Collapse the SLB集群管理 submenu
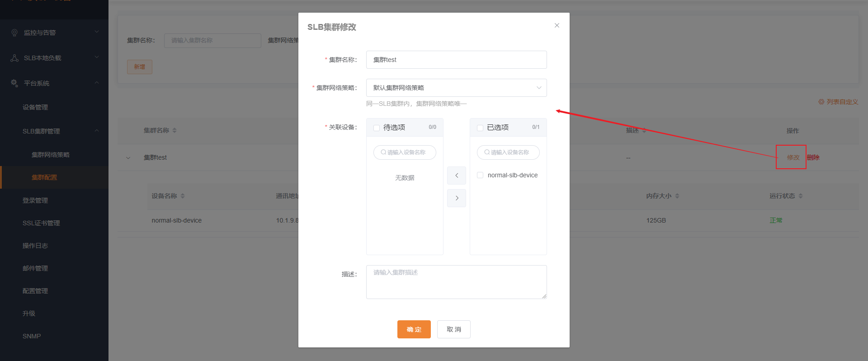The height and width of the screenshot is (361, 868). (x=54, y=131)
